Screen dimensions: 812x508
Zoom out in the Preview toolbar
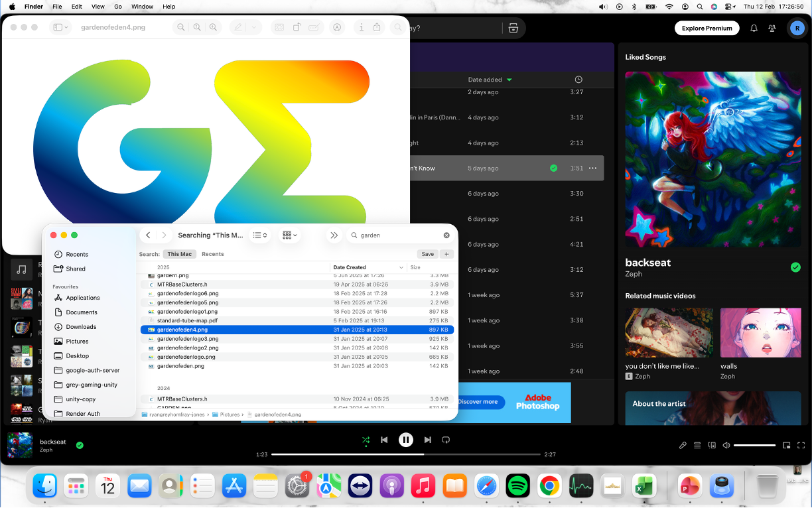pos(181,27)
